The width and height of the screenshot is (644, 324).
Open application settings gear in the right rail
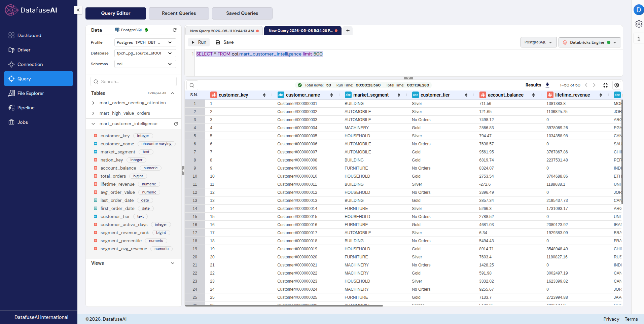(639, 24)
